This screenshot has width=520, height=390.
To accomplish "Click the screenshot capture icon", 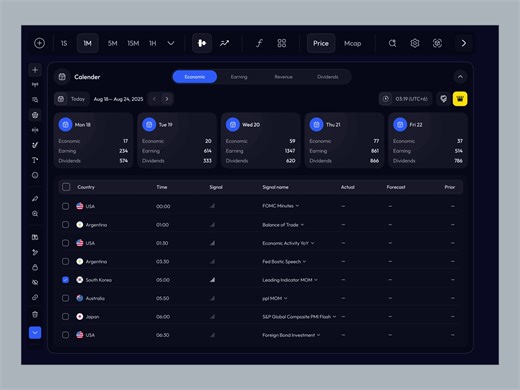I will click(x=437, y=43).
